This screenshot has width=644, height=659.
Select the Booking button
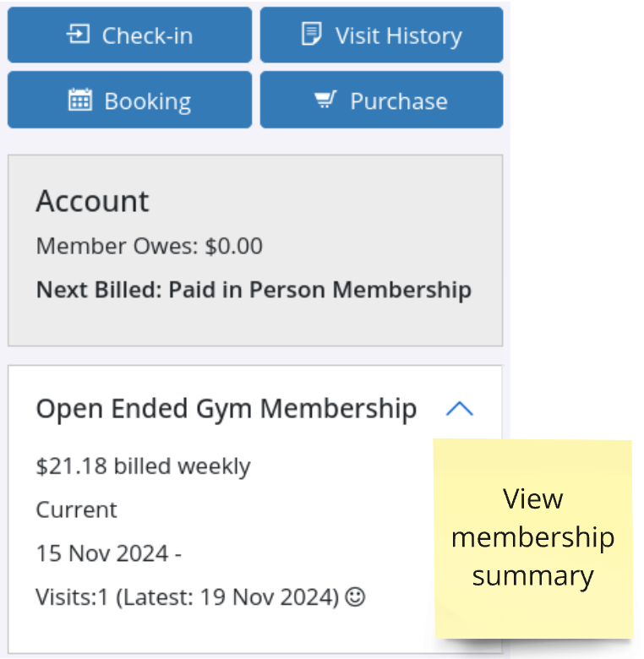[130, 100]
